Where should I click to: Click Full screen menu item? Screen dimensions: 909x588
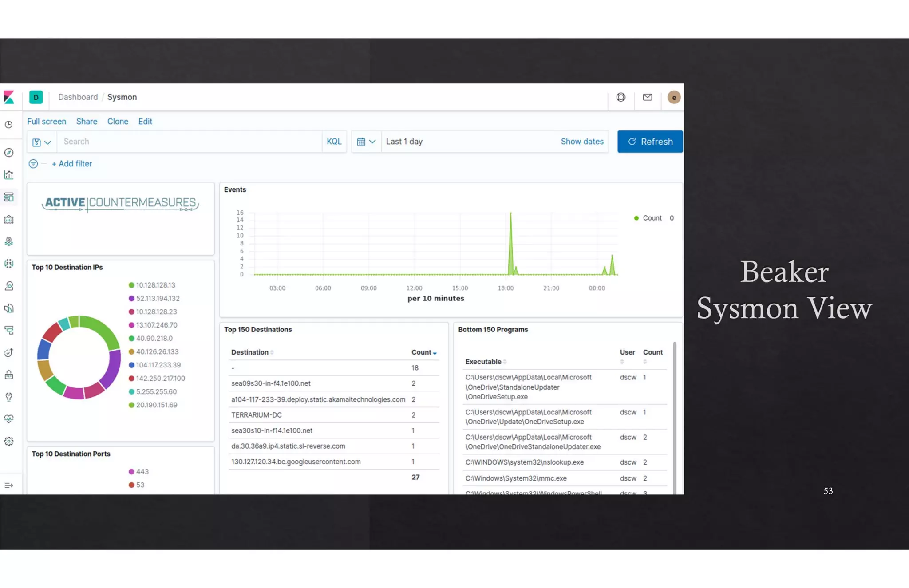coord(47,122)
